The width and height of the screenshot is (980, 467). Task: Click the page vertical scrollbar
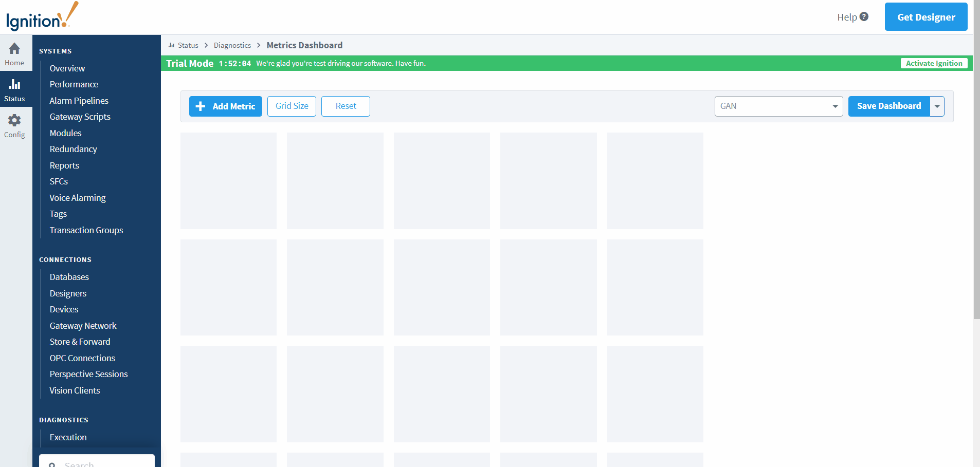coord(976,159)
